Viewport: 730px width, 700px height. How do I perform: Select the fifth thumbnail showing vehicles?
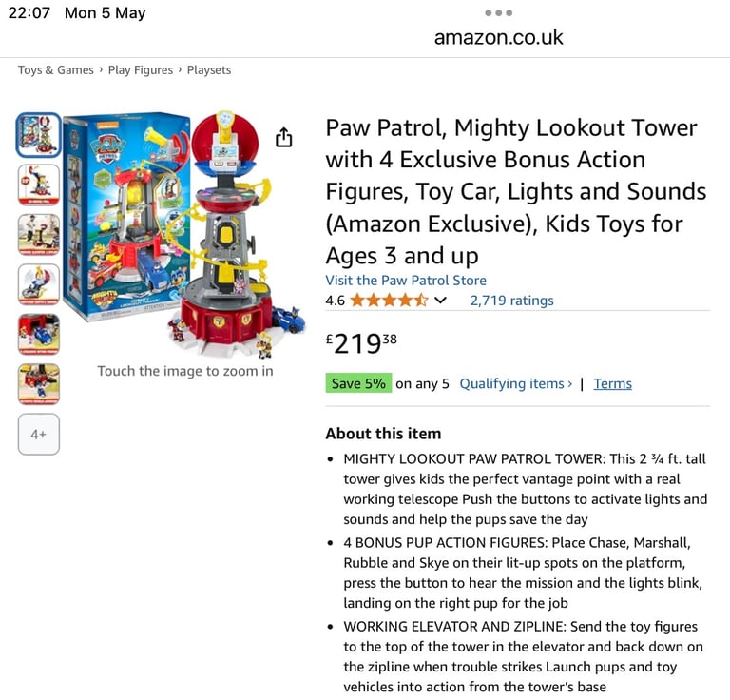(x=39, y=335)
